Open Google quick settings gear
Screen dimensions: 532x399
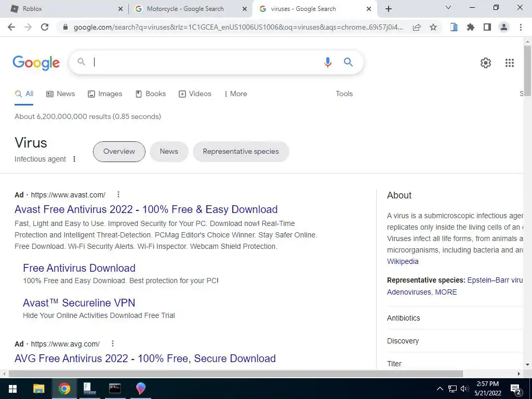click(x=486, y=63)
